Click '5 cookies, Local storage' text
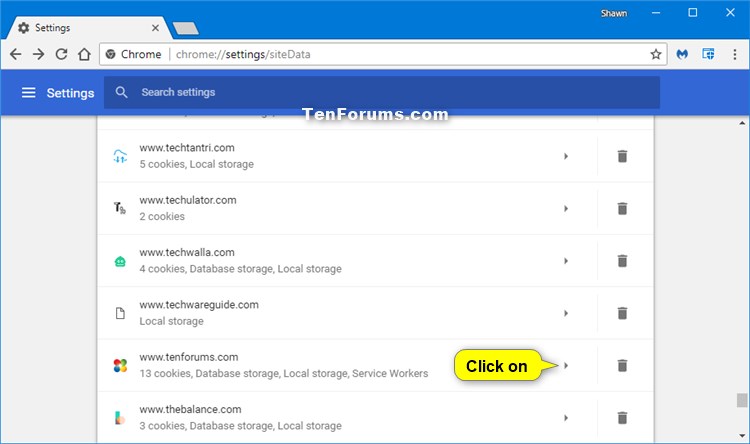The width and height of the screenshot is (750, 444). tap(197, 164)
